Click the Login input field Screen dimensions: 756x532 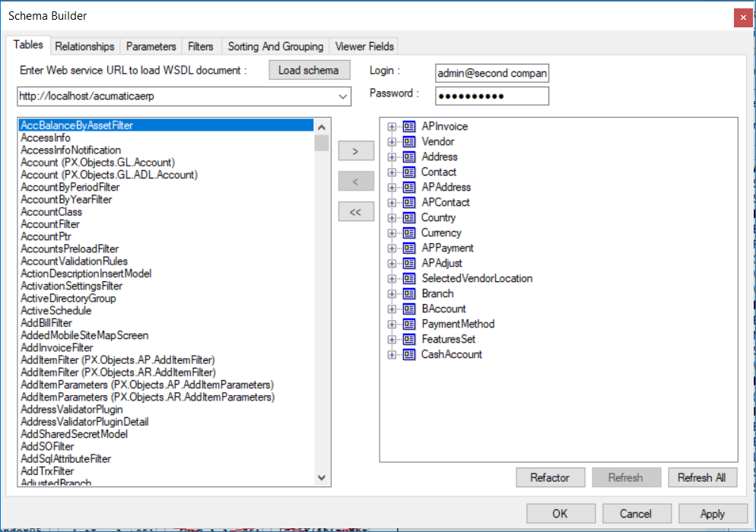[492, 73]
